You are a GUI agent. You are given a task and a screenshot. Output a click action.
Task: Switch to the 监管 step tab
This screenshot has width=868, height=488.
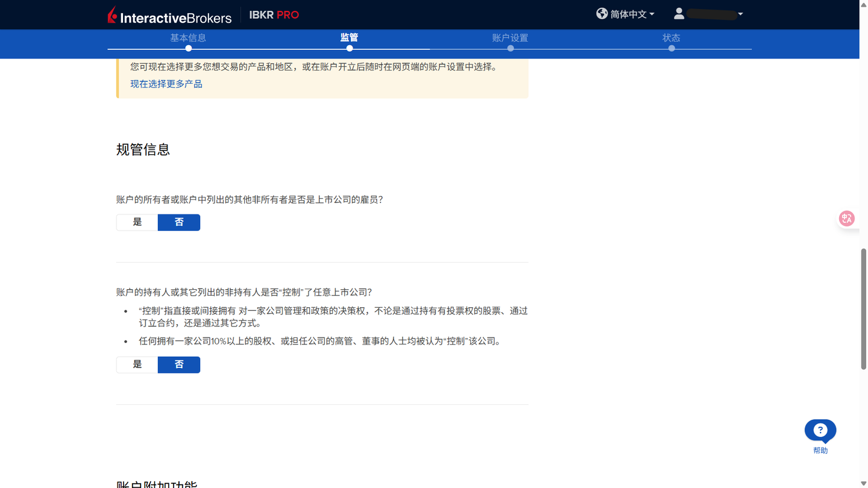click(x=350, y=37)
